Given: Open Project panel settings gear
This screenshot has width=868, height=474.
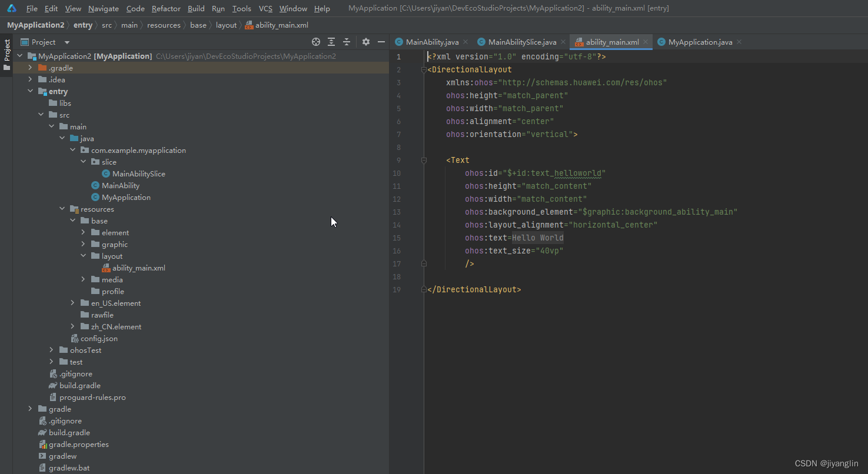Looking at the screenshot, I should 366,42.
